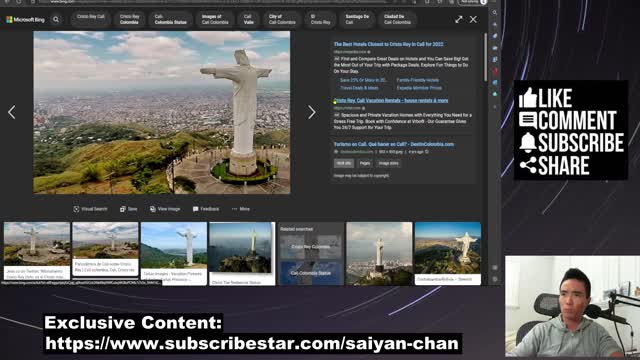
Task: Click the Pages button below the source
Action: click(x=365, y=163)
